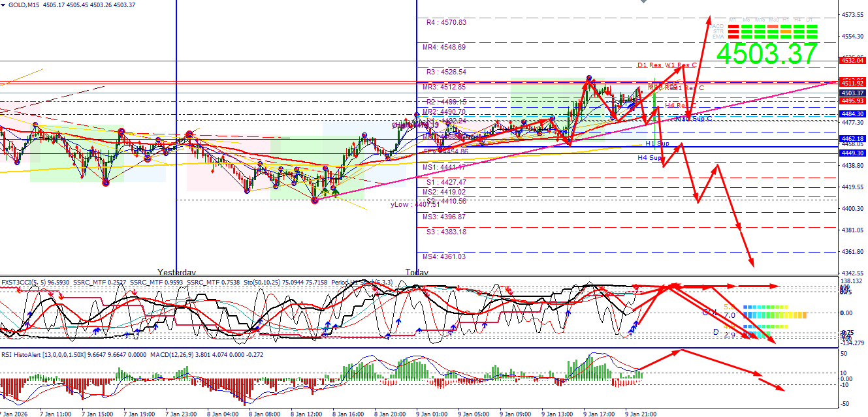Click the H1 Sup label

pos(657,143)
